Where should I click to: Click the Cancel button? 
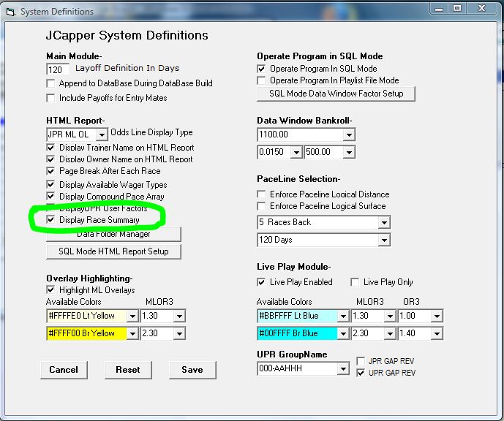64,370
